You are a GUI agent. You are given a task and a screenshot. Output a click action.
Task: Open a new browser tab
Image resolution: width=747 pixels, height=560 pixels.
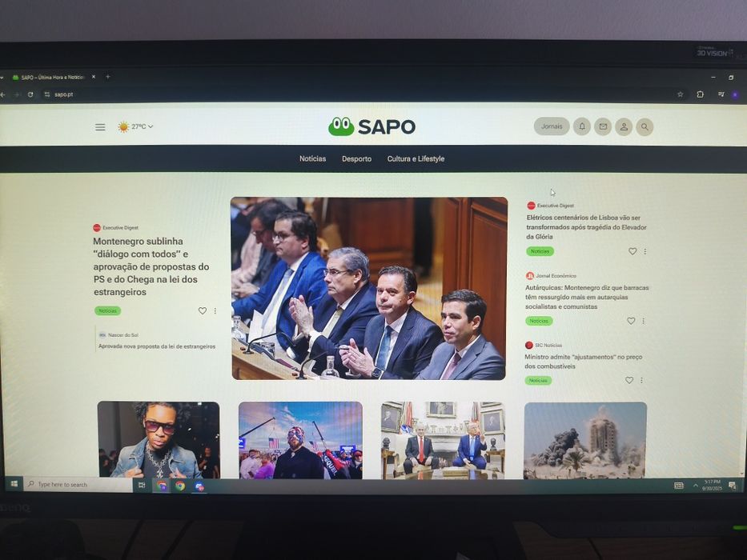tap(107, 77)
